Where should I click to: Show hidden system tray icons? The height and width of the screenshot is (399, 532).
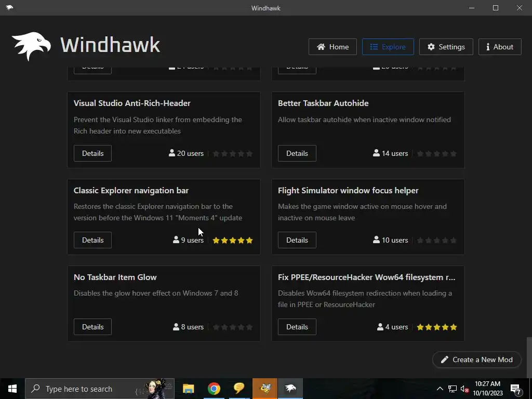click(x=440, y=389)
